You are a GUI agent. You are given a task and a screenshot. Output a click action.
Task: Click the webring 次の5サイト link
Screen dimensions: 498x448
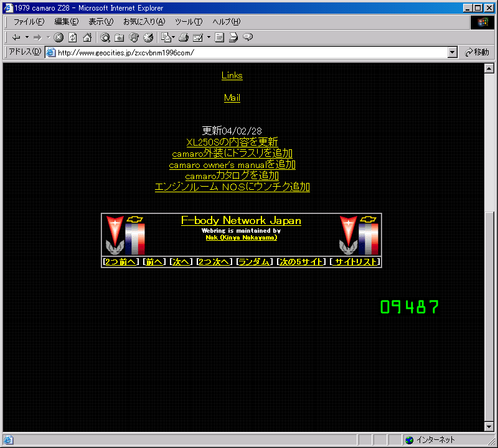[x=301, y=262]
